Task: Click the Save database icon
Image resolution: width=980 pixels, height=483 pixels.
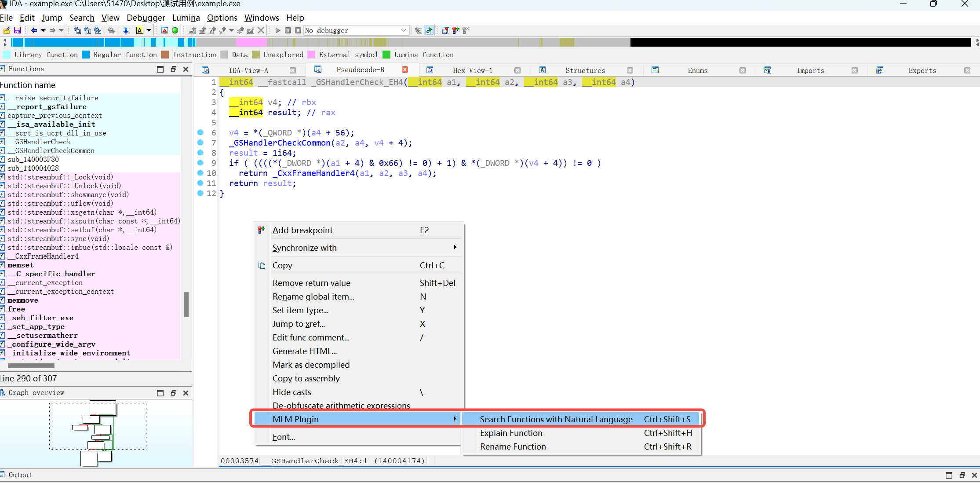Action: pos(17,30)
